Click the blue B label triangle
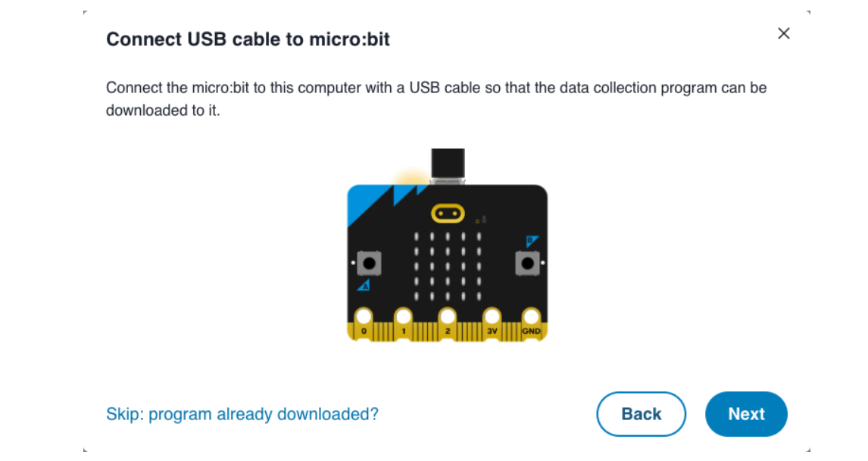The height and width of the screenshot is (461, 868). pyautogui.click(x=531, y=241)
